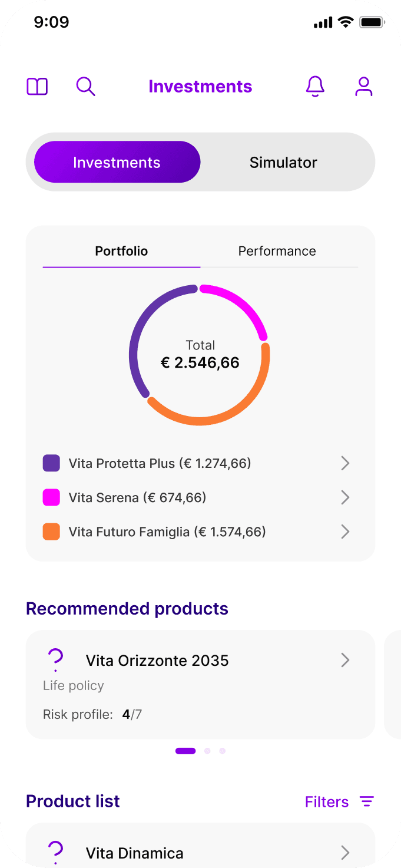Switch to the Performance tab

coord(277,251)
